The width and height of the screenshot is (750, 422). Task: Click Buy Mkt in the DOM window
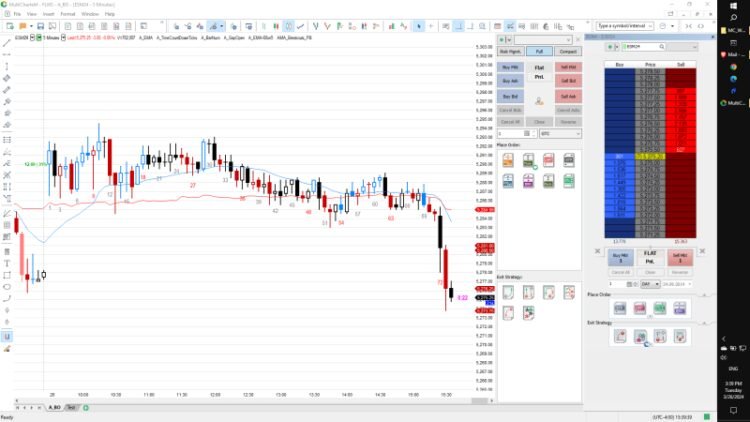[x=620, y=257]
